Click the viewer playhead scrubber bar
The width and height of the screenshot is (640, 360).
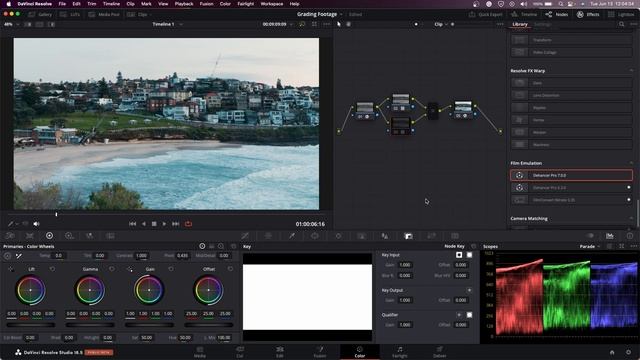click(x=167, y=214)
